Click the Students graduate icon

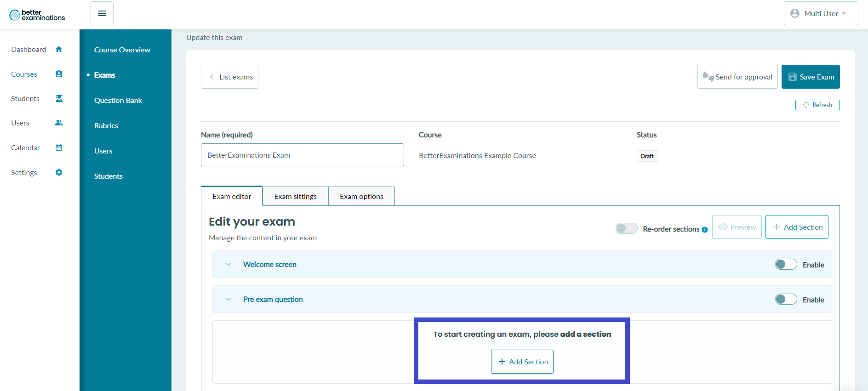click(x=59, y=98)
